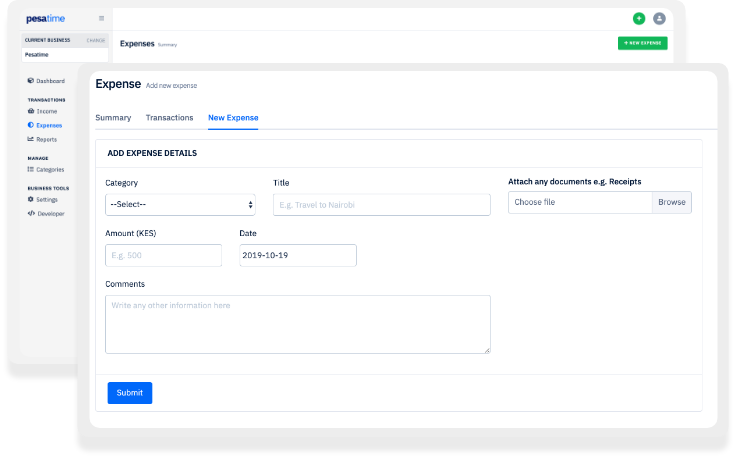Switch to the Transactions tab
736x459 pixels.
tap(169, 118)
